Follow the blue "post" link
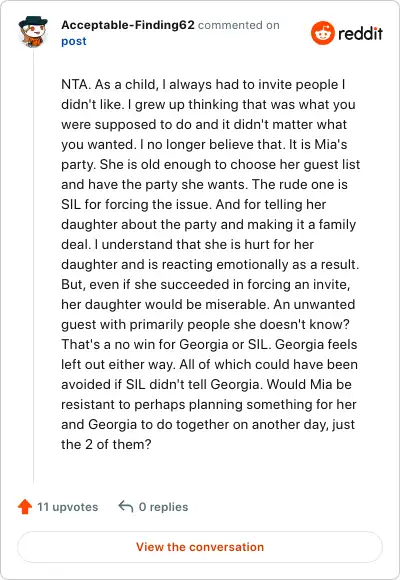The height and width of the screenshot is (580, 400). (74, 41)
